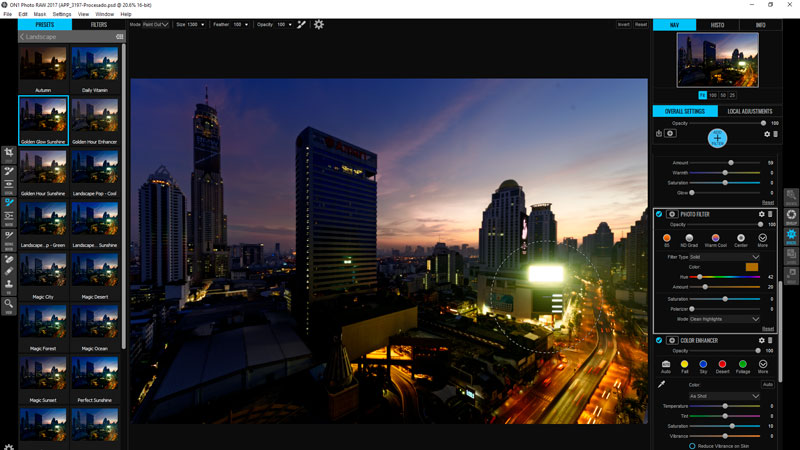Open the As Shot color dropdown

click(724, 396)
